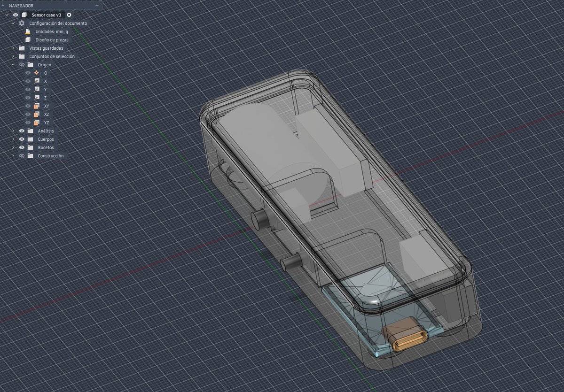Select the Vistas guardadas label
The width and height of the screenshot is (564, 392).
pos(46,48)
